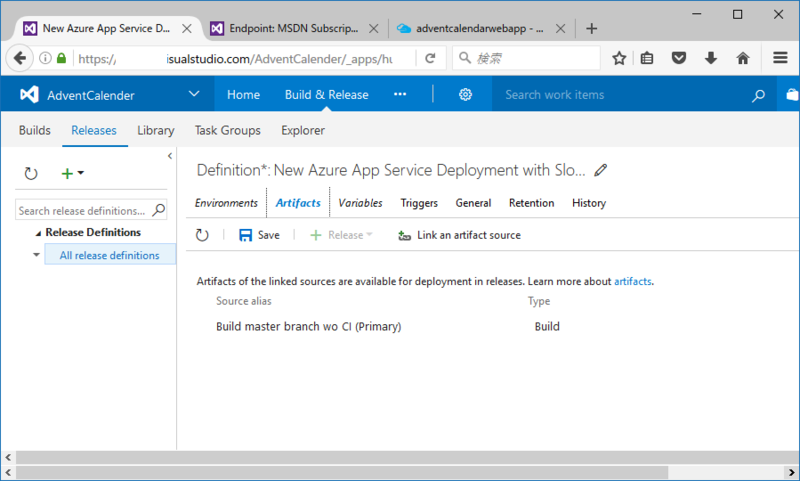The width and height of the screenshot is (800, 481).
Task: Go to the Library hub
Action: pyautogui.click(x=156, y=130)
